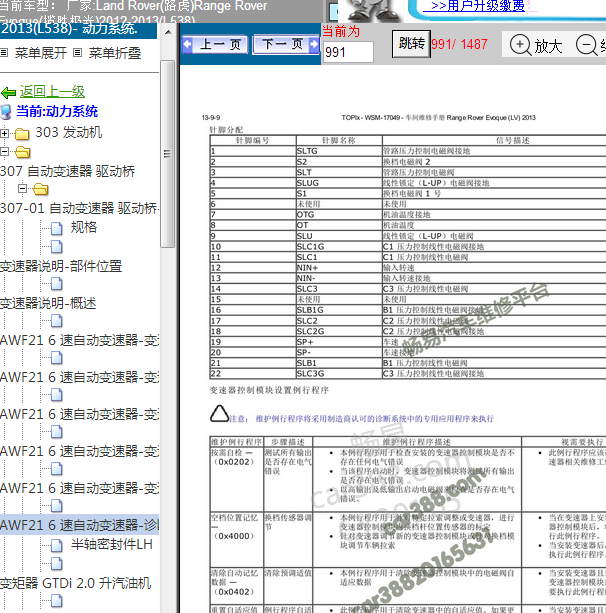Viewport: 606px width, 613px height.
Task: Click the 维护例行程序 column header
Action: coord(237,442)
